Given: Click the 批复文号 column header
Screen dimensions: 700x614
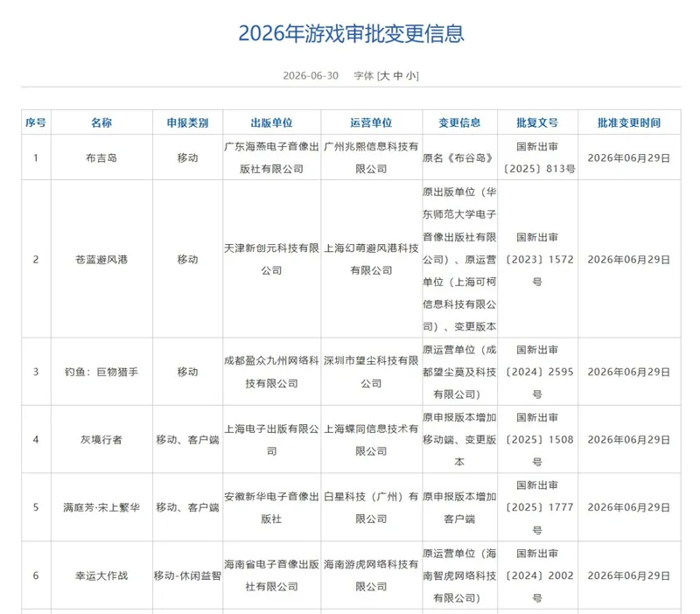Looking at the screenshot, I should click(x=537, y=122).
